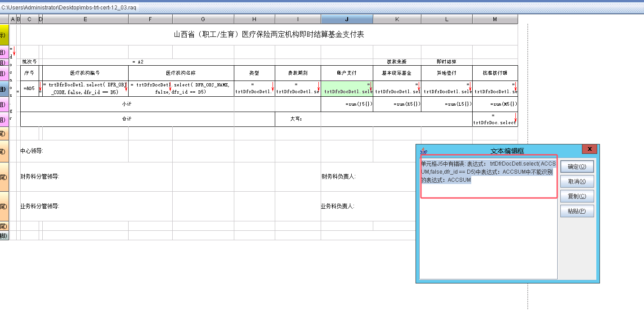Viewport: 644px width, 310px height.
Task: Select column header M
Action: coord(495,19)
